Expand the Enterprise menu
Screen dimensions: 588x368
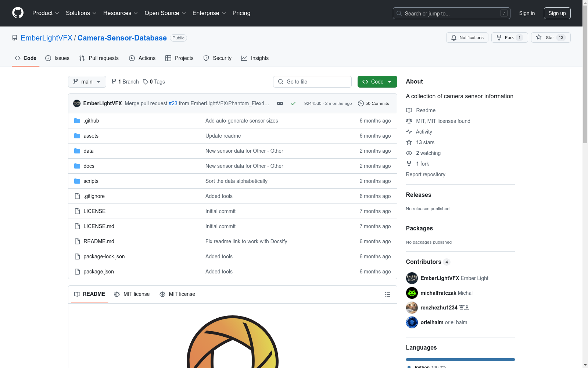(x=209, y=13)
